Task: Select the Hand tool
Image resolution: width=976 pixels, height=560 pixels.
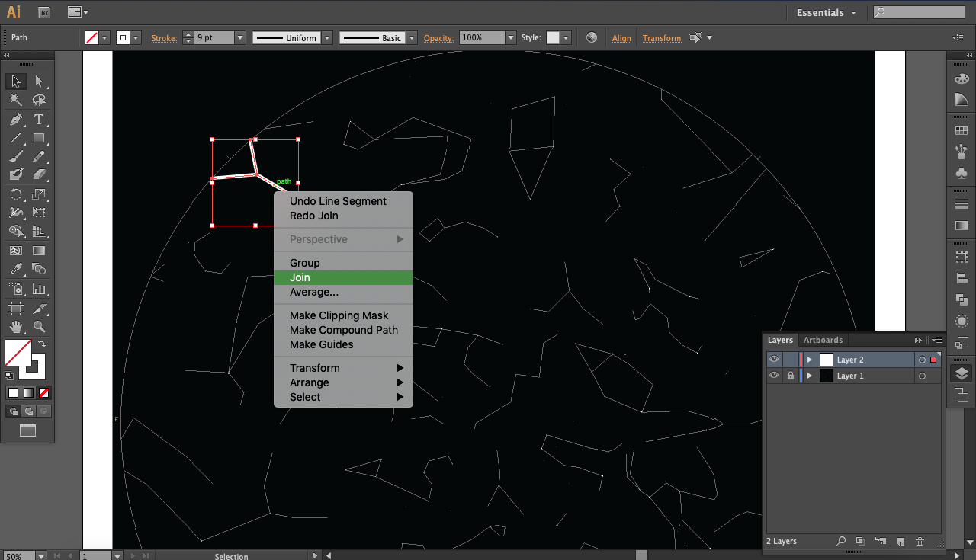Action: pos(16,327)
